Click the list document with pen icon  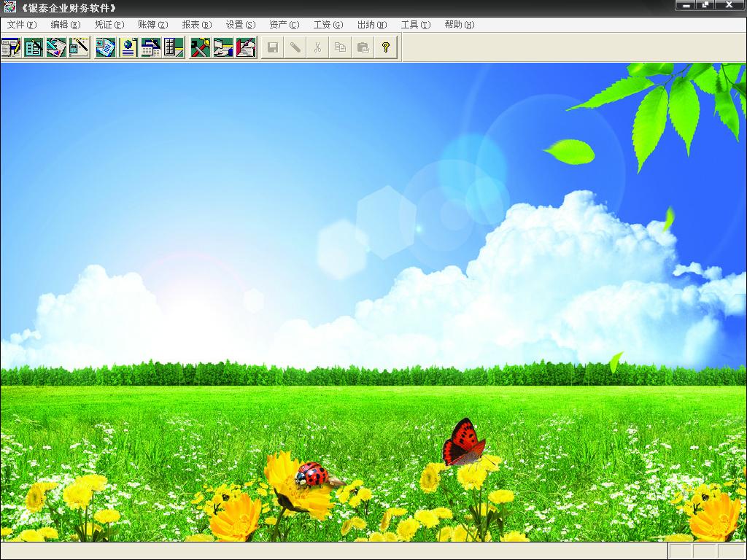(x=34, y=48)
